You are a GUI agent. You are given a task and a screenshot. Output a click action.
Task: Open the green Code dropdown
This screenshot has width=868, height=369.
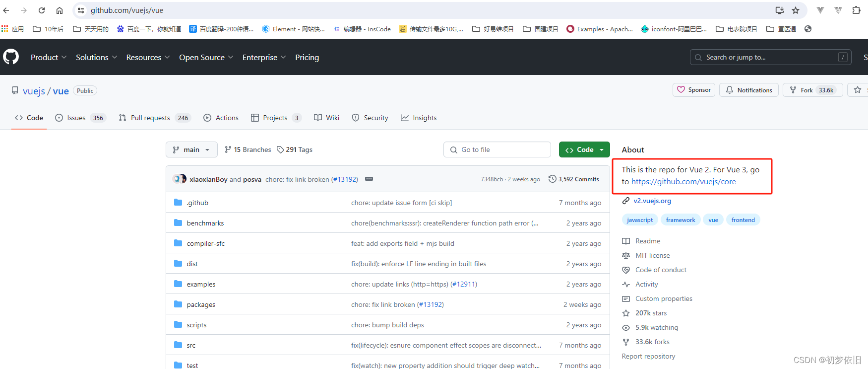pyautogui.click(x=584, y=149)
